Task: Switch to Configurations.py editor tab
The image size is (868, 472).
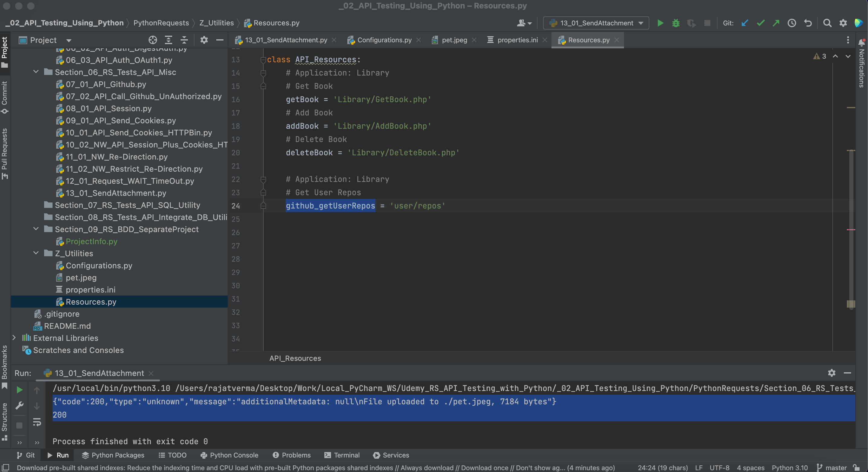Action: tap(384, 40)
